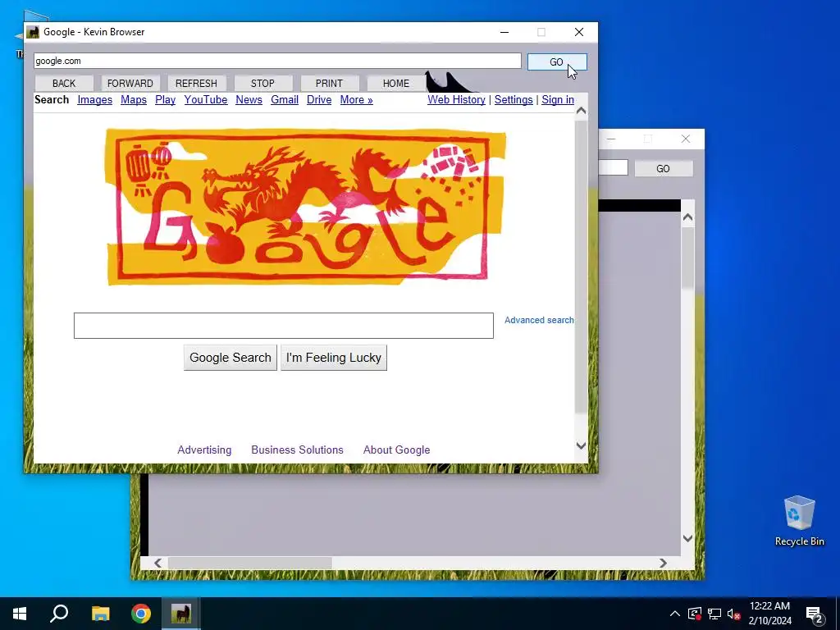Open taskbar search magnifier
Viewport: 840px width, 630px height.
click(59, 614)
